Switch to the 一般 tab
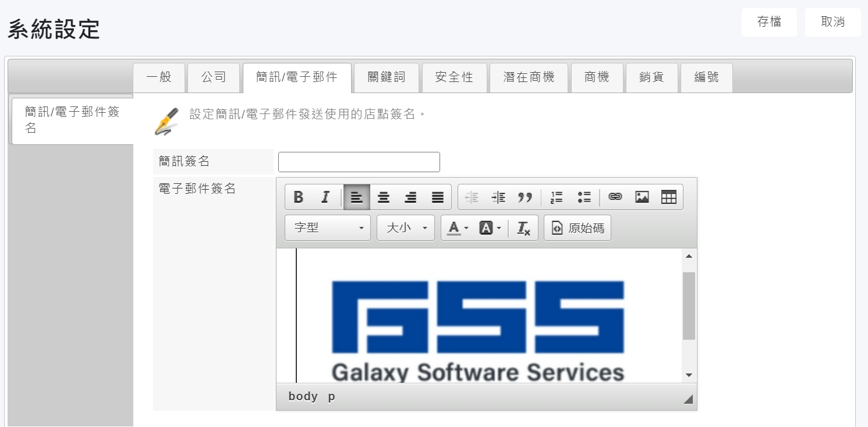The height and width of the screenshot is (427, 868). point(159,77)
